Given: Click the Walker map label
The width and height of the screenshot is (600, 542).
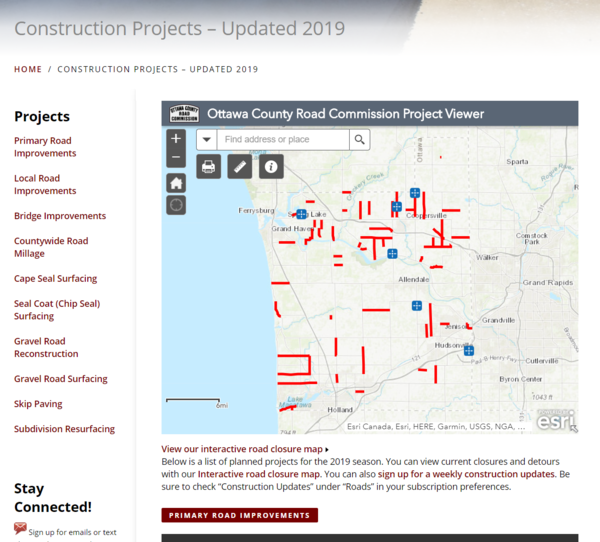Looking at the screenshot, I should click(x=487, y=257).
